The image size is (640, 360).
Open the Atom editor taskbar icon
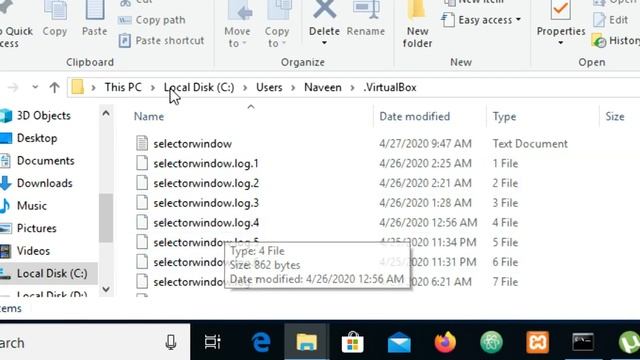491,342
